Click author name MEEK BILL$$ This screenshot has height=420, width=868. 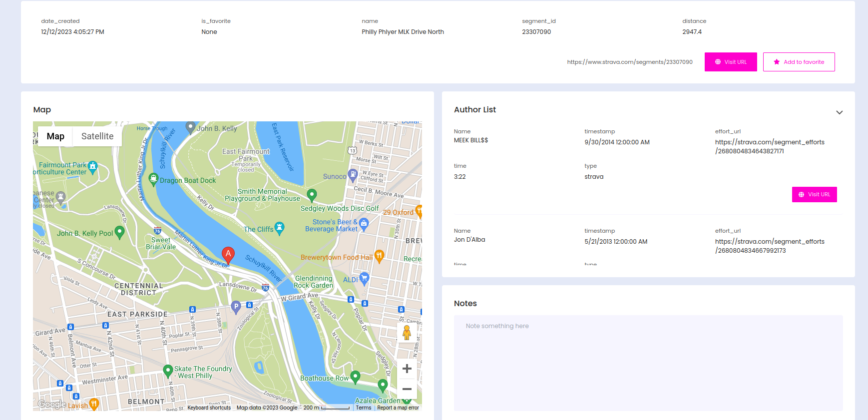[x=471, y=140]
